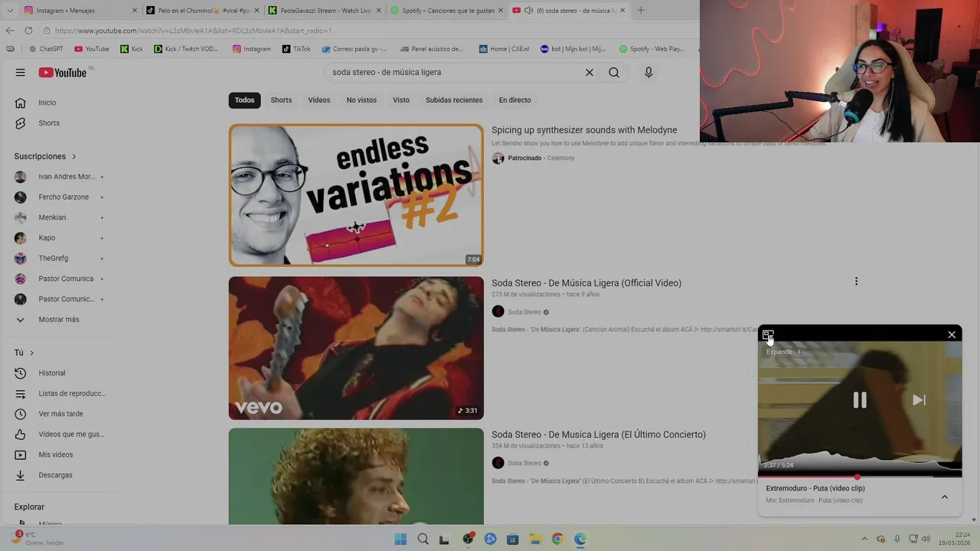The image size is (980, 551).
Task: Open Windows Start menu
Action: pyautogui.click(x=400, y=539)
